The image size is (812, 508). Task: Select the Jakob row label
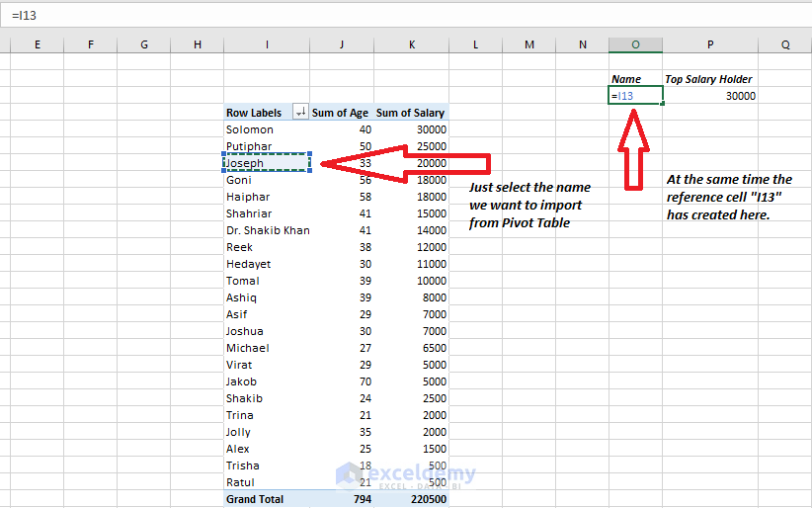[x=267, y=381]
